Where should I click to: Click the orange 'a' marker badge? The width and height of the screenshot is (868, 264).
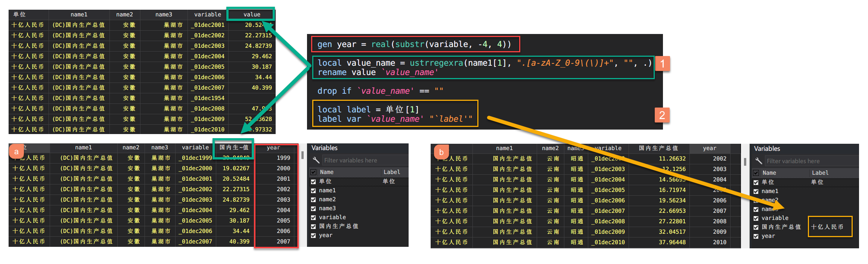pos(16,152)
